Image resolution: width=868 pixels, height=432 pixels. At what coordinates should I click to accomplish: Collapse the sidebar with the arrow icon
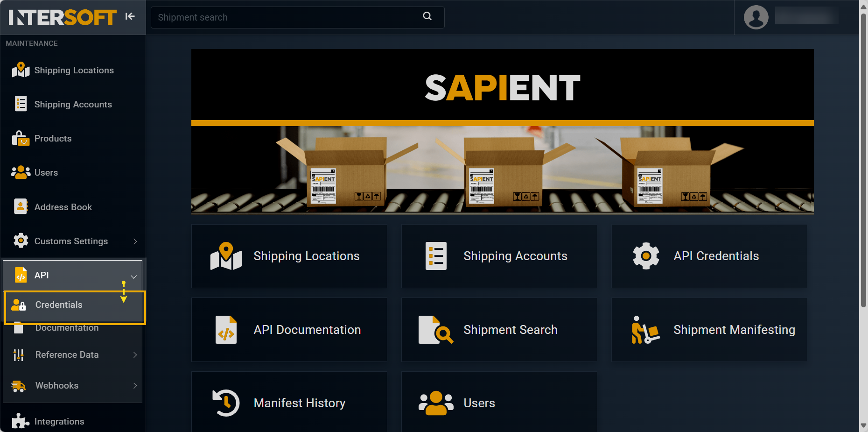click(130, 16)
